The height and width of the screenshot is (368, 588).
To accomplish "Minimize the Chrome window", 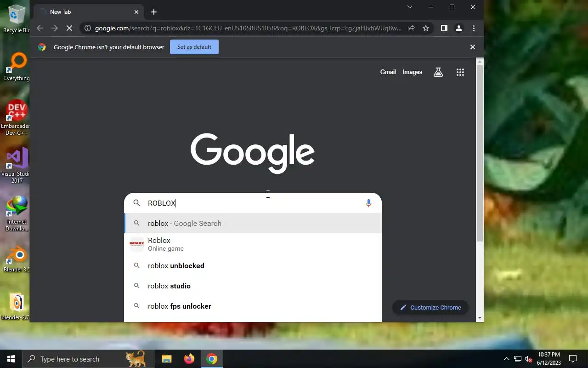I will tap(431, 7).
